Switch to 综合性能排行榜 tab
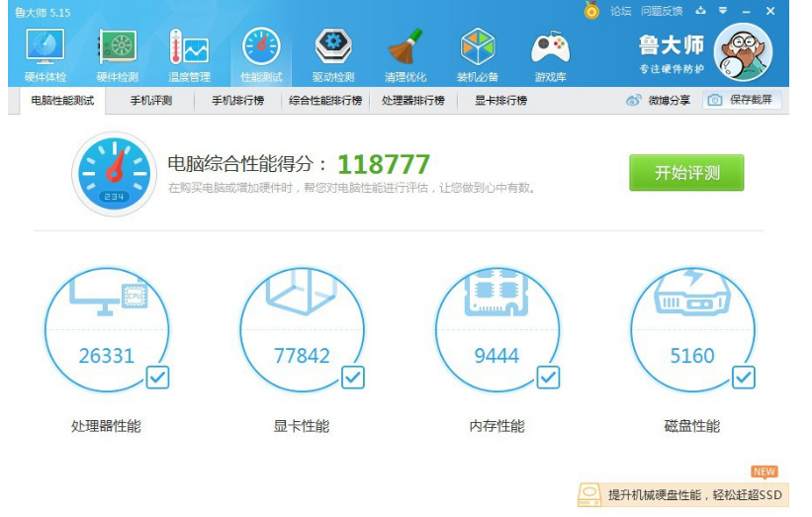This screenshot has height=517, width=812. point(325,101)
